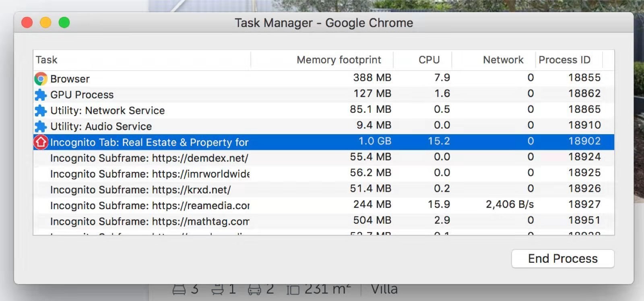Click process ID 18855
This screenshot has height=301, width=644.
584,77
